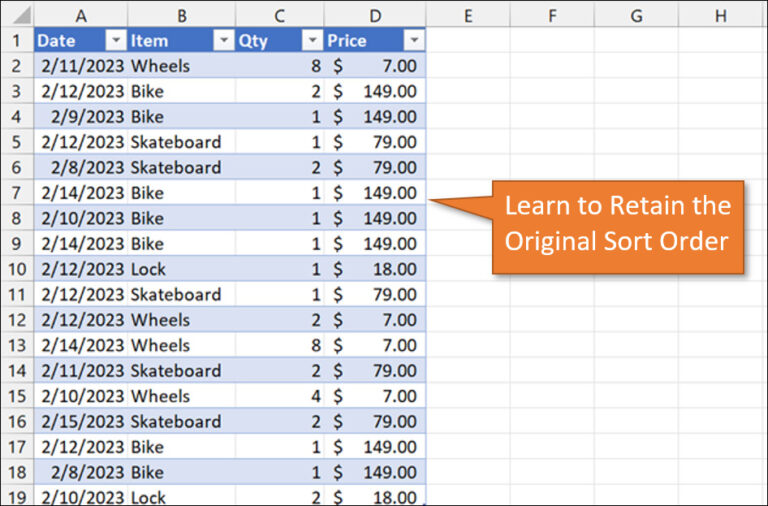The height and width of the screenshot is (506, 768).
Task: Click the 149.00 price in row 7
Action: point(375,193)
